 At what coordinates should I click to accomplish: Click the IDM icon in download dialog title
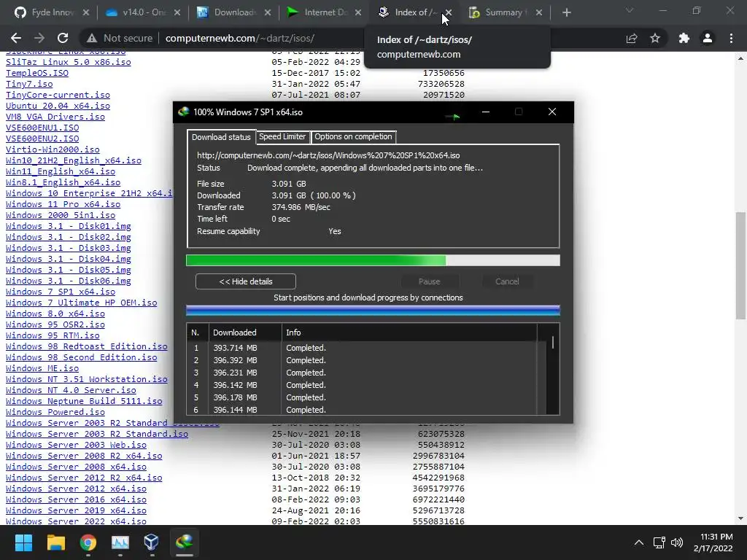click(x=183, y=112)
